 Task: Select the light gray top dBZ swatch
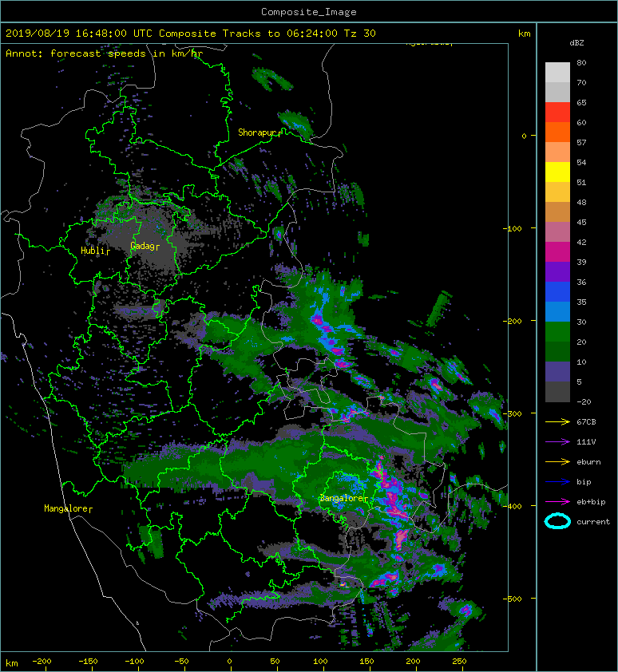click(557, 73)
